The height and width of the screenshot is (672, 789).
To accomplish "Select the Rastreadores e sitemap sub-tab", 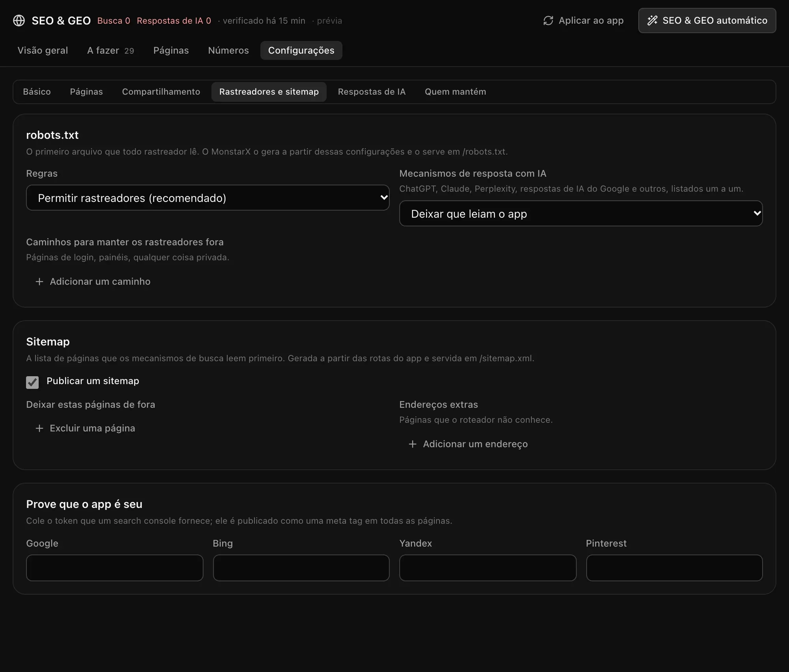I will point(269,92).
